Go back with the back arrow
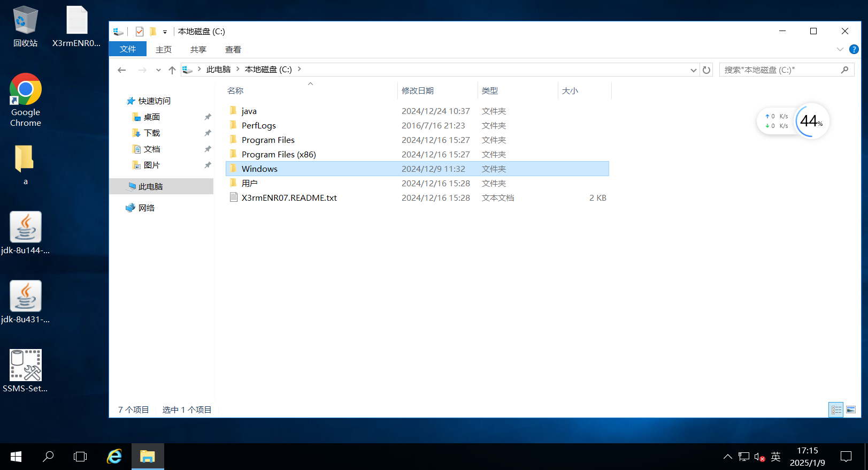 (122, 70)
